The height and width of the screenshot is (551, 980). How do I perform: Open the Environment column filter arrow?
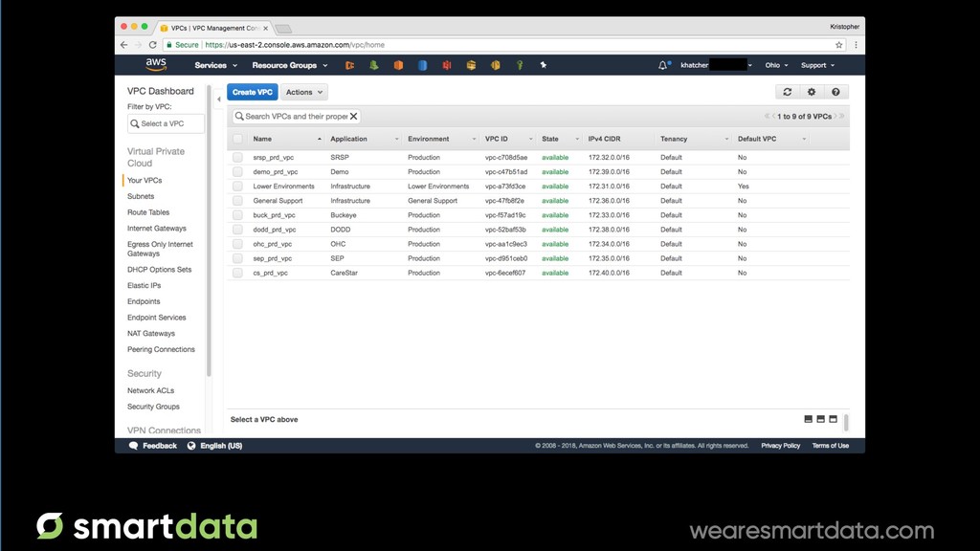pyautogui.click(x=474, y=139)
